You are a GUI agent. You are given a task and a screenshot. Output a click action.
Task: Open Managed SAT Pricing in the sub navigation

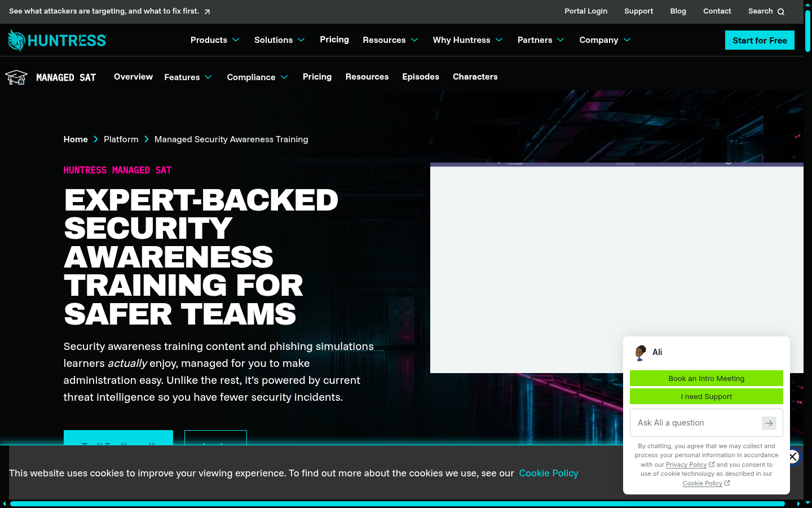(317, 77)
